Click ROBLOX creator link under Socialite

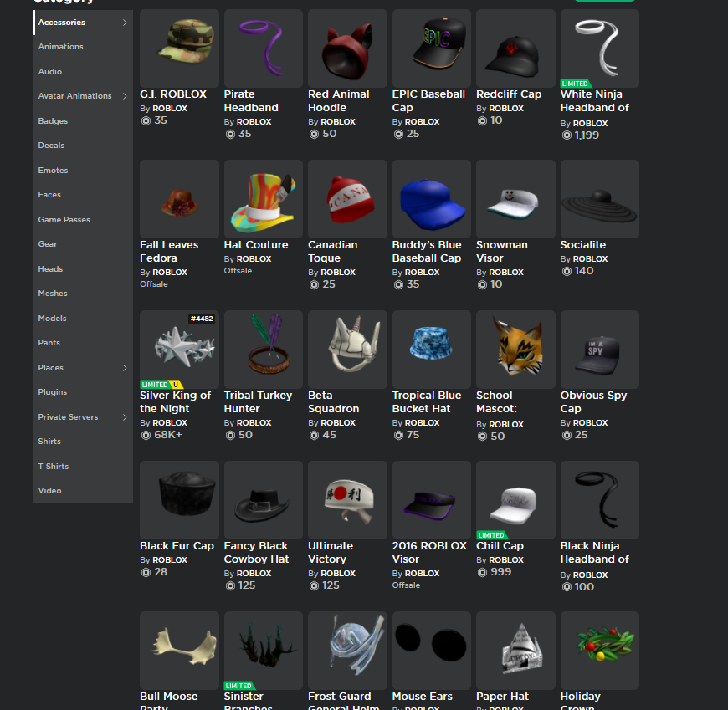point(590,259)
